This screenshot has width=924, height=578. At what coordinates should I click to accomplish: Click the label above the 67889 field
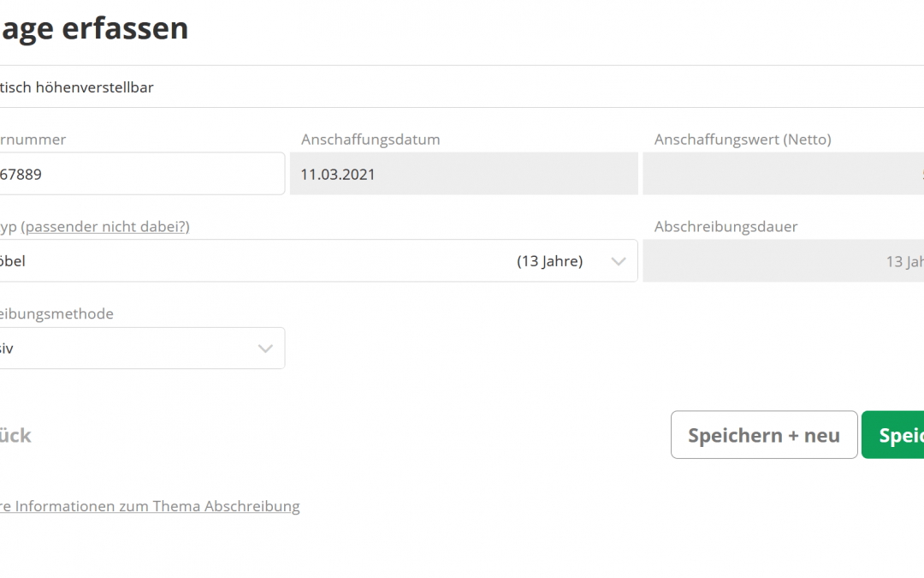(33, 140)
